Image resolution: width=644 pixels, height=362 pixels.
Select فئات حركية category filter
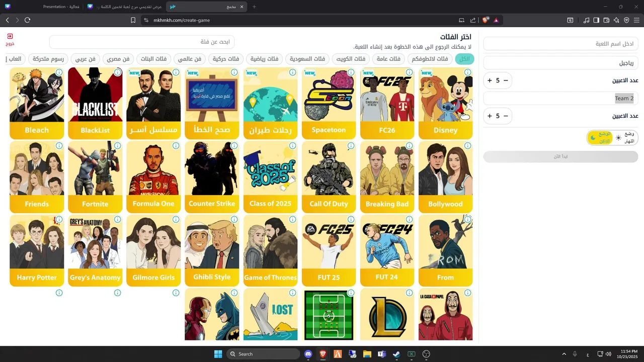(226, 59)
